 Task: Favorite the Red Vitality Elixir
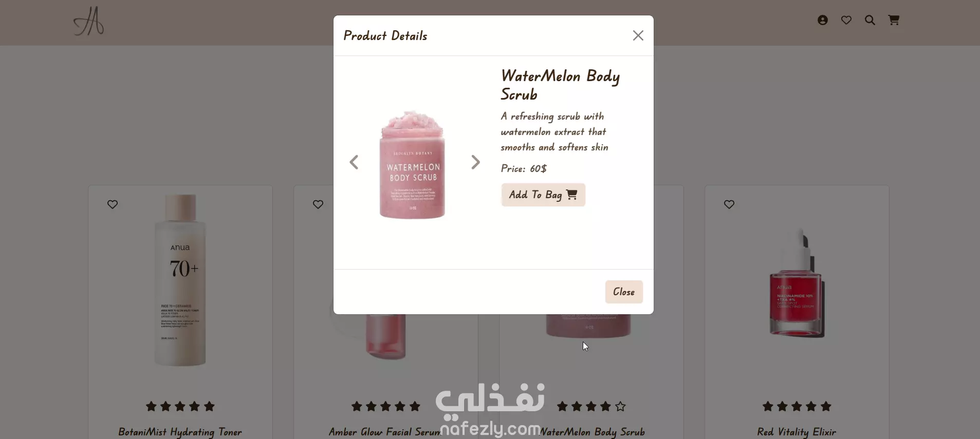pos(729,204)
